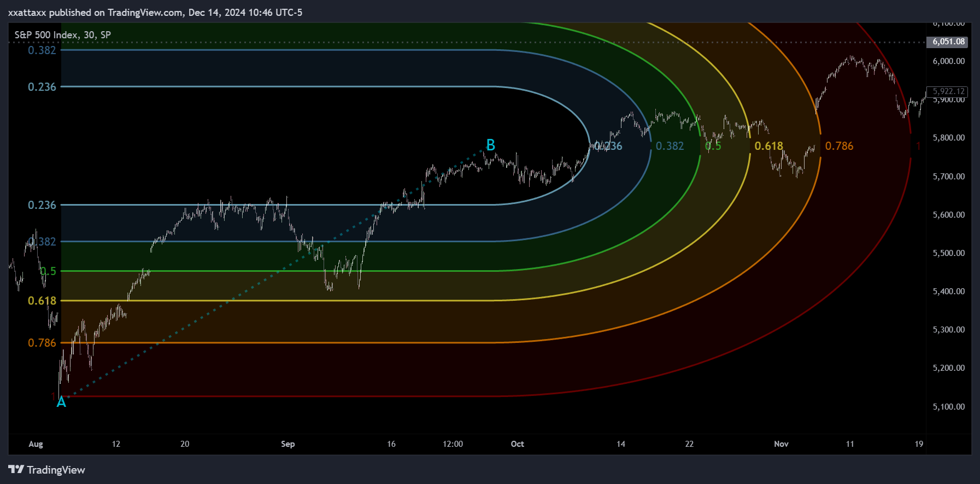Click the 0.382 arc label right of B

pos(670,146)
